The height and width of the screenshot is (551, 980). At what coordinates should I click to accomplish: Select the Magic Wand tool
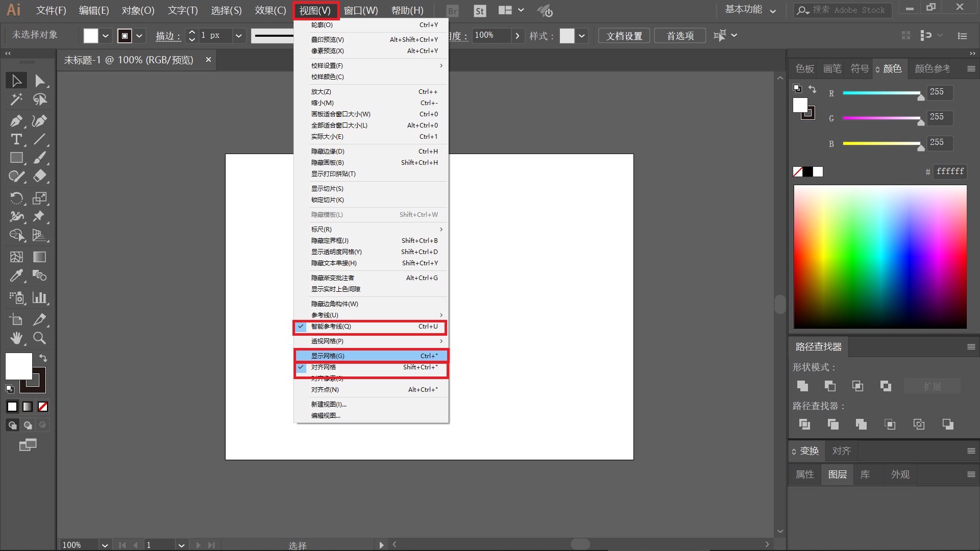[x=16, y=99]
